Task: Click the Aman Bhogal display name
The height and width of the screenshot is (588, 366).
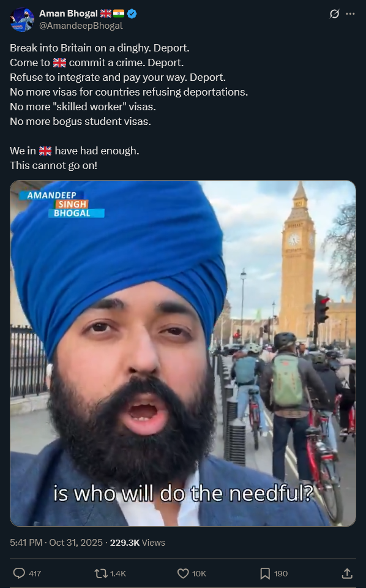Action: (68, 13)
